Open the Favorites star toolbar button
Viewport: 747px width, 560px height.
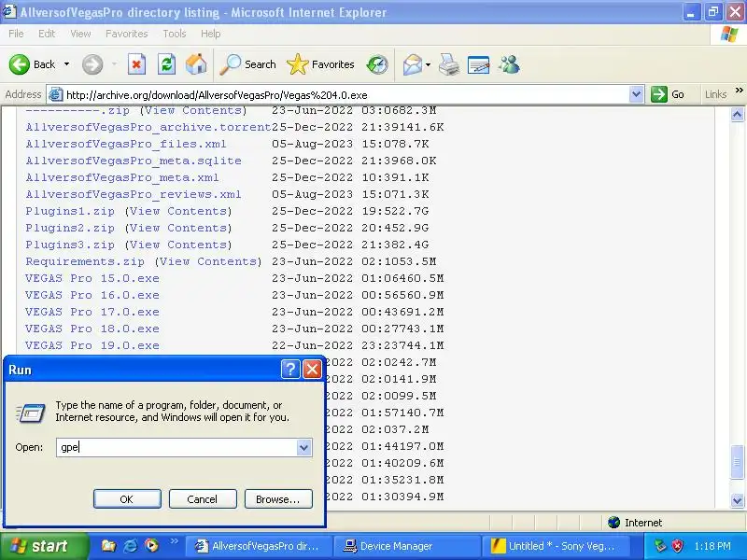320,64
